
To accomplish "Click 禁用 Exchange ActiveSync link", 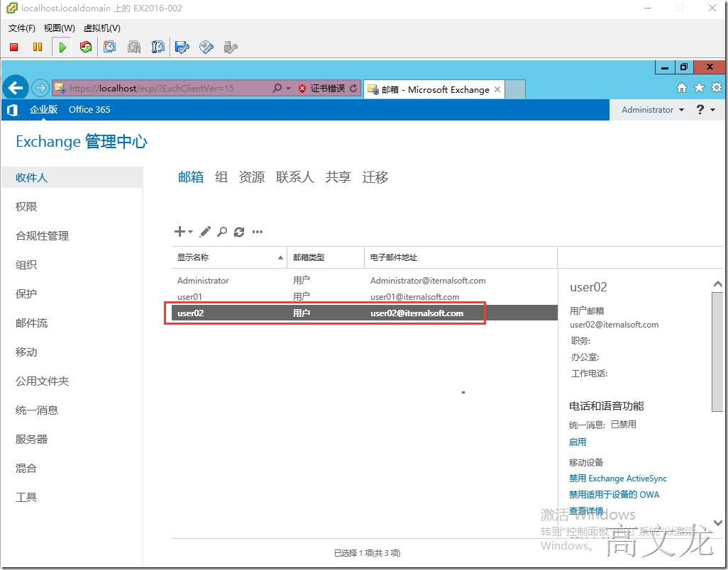I will (618, 478).
